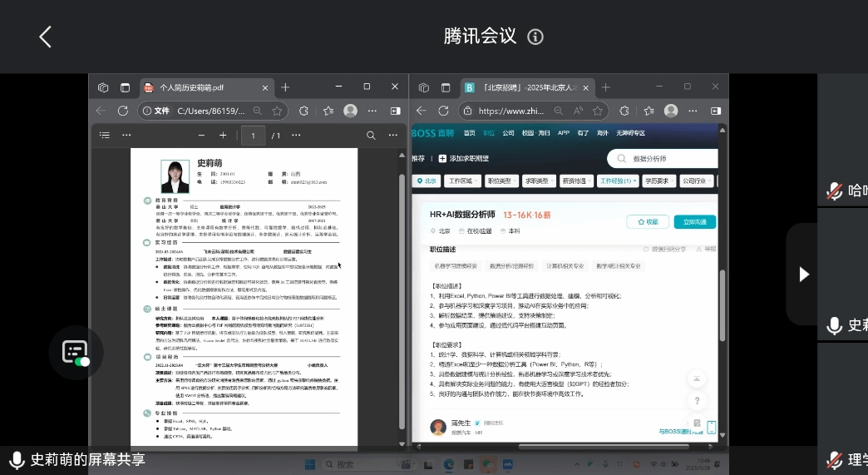
Task: Expand the 薪资待遇 filter dropdown
Action: (576, 181)
